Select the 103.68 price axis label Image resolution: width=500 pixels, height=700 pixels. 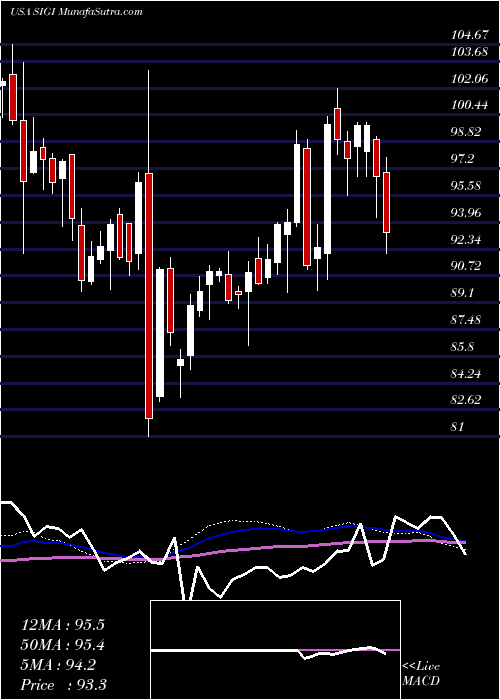click(x=469, y=52)
